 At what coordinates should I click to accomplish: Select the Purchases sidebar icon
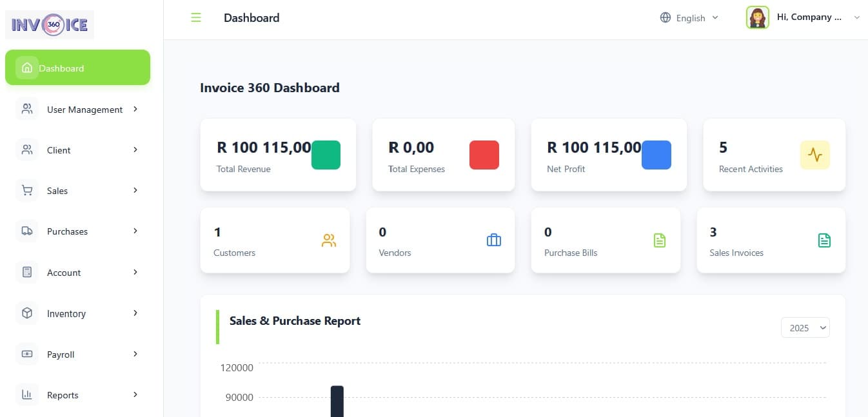point(26,231)
